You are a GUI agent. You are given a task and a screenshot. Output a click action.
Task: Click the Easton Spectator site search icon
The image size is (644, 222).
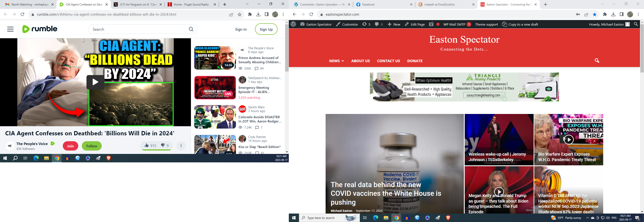click(x=597, y=60)
